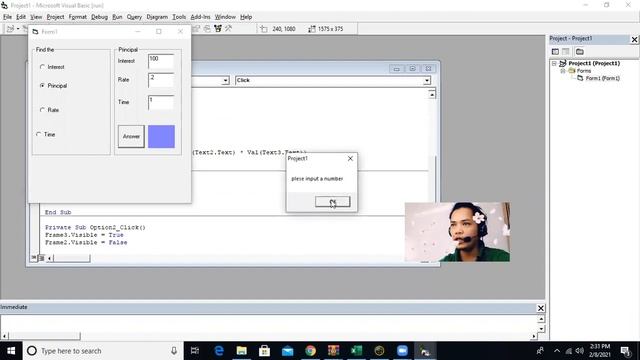Open the dropdown arrow next to Add Project icon
This screenshot has height=360, width=640.
[18, 29]
